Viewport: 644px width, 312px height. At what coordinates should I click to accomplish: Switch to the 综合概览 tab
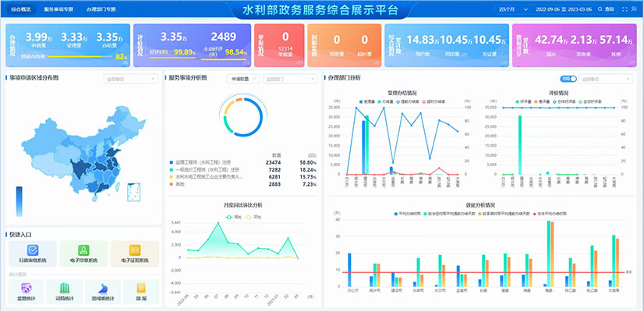pyautogui.click(x=20, y=9)
